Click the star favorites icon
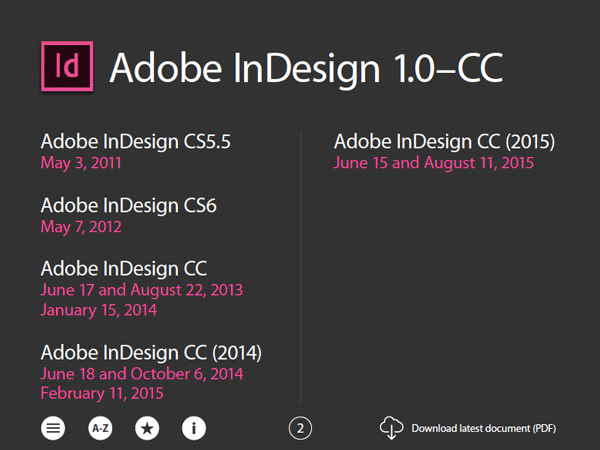Viewport: 600px width, 450px height. [x=147, y=428]
